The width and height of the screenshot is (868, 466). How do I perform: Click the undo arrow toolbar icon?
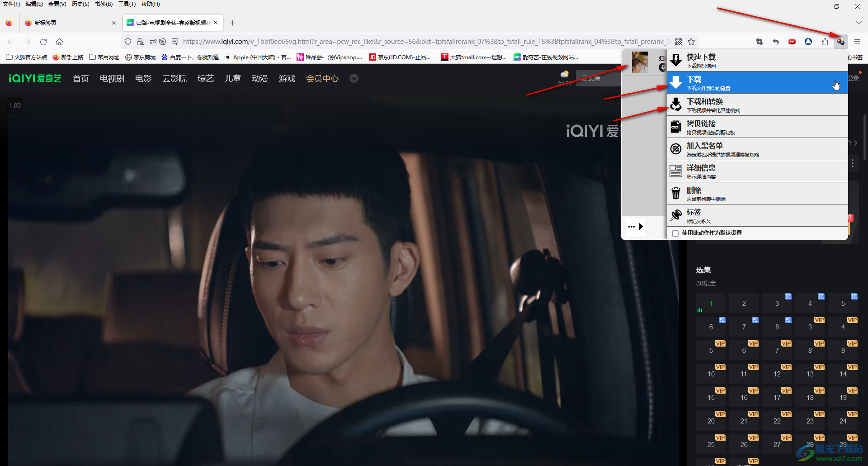776,42
